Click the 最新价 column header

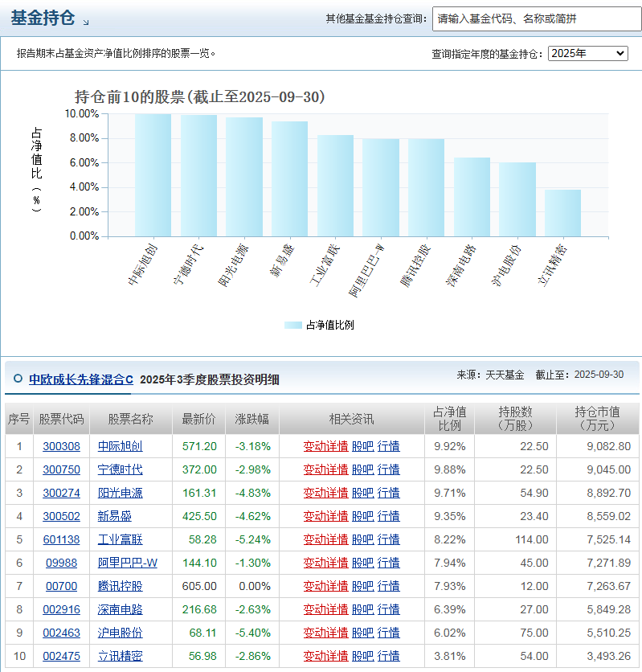[198, 419]
